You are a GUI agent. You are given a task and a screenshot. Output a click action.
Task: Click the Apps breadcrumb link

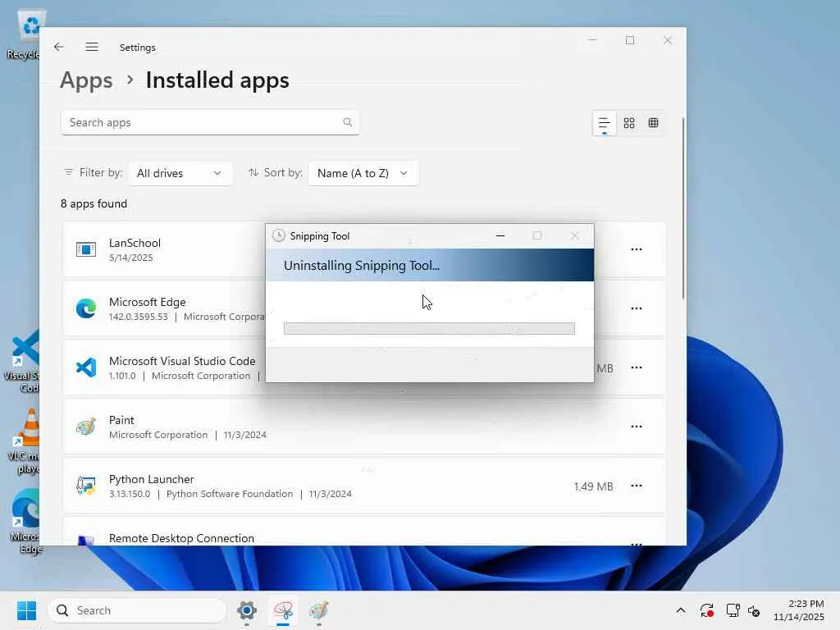pos(86,80)
